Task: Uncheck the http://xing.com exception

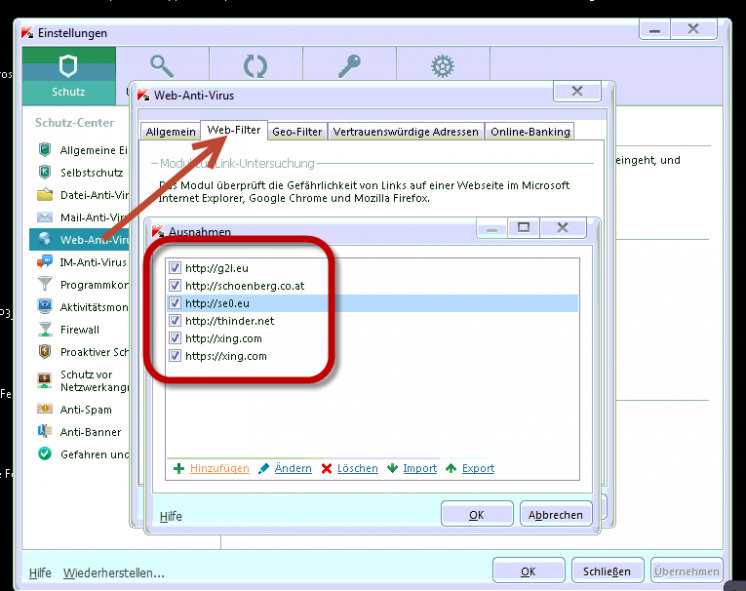Action: [x=175, y=338]
